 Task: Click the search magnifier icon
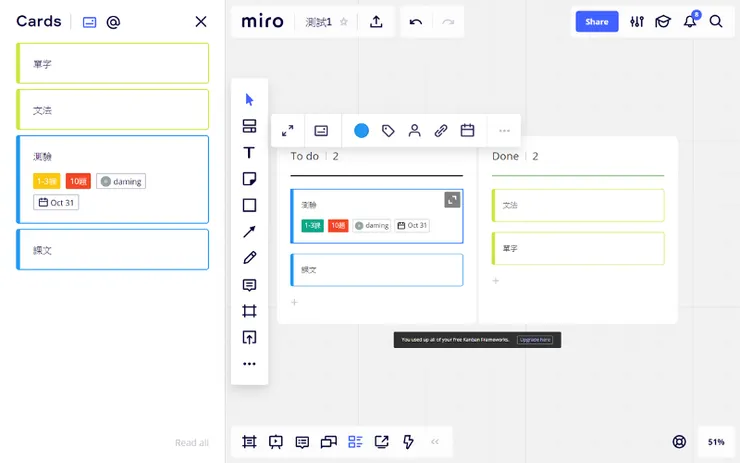(x=716, y=22)
